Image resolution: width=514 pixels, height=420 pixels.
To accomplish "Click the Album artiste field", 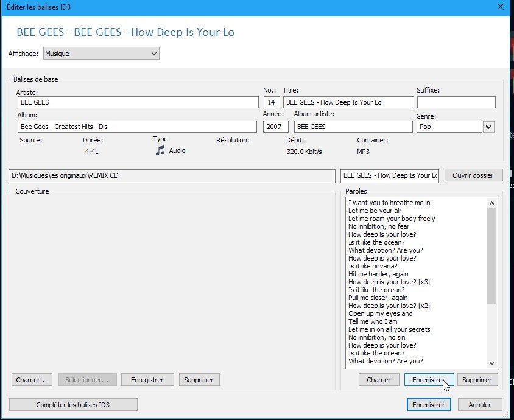I will coord(353,127).
